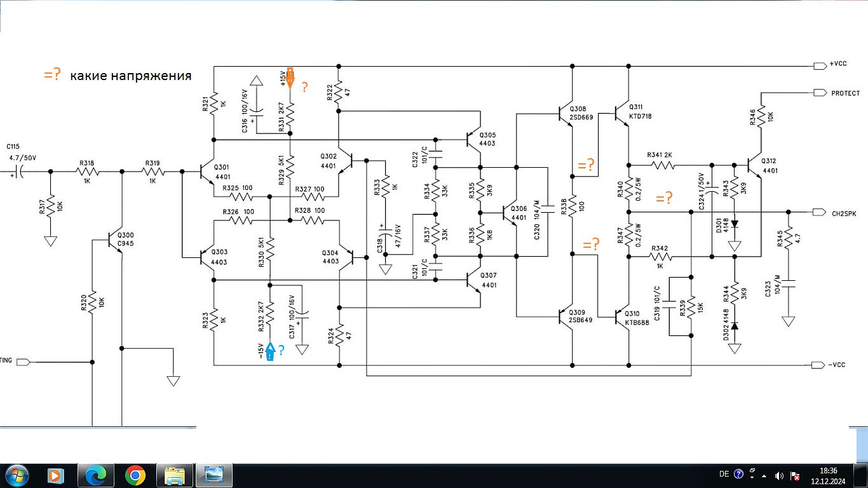Click the Q311 KTD718 transistor symbol
The height and width of the screenshot is (488, 868).
click(623, 113)
